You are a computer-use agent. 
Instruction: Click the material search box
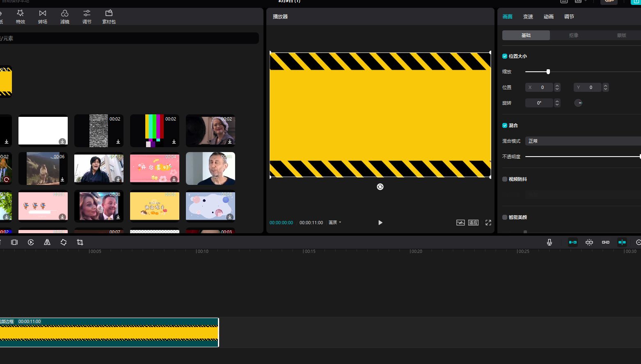[128, 38]
